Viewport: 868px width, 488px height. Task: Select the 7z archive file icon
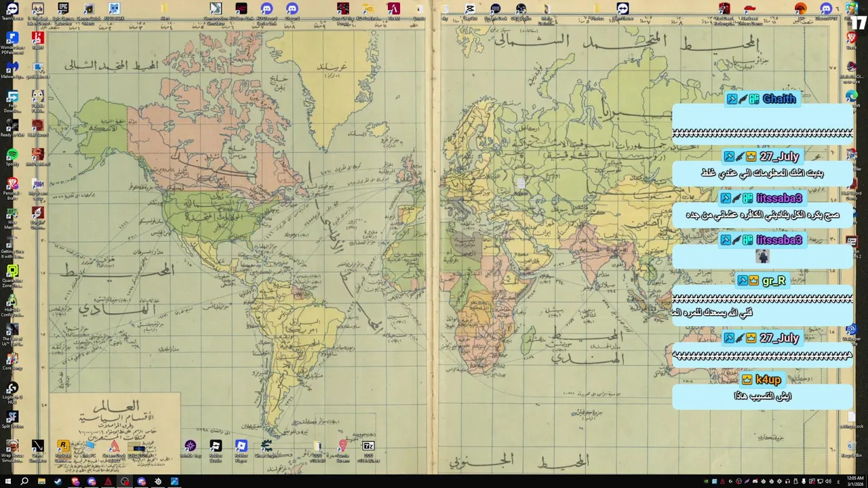tap(368, 449)
